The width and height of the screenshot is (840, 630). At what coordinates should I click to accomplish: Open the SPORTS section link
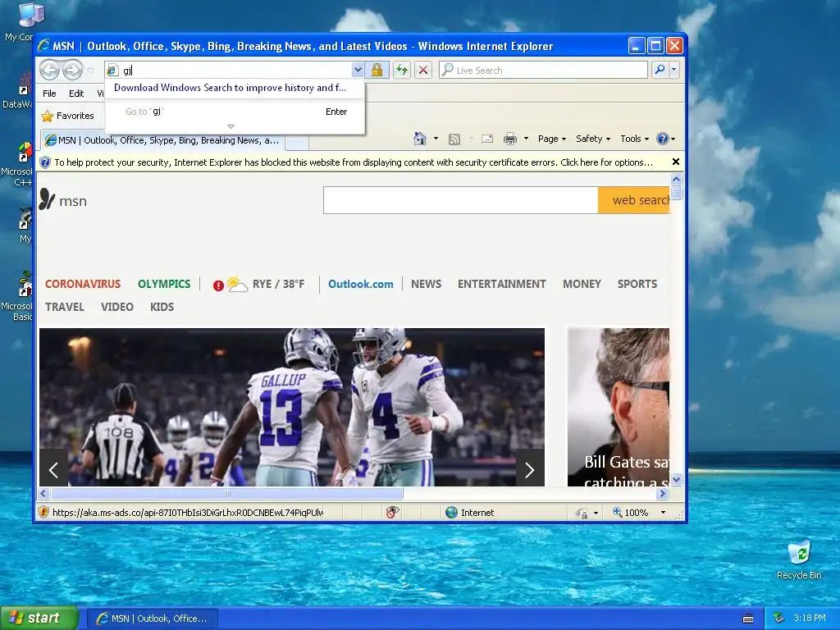637,284
